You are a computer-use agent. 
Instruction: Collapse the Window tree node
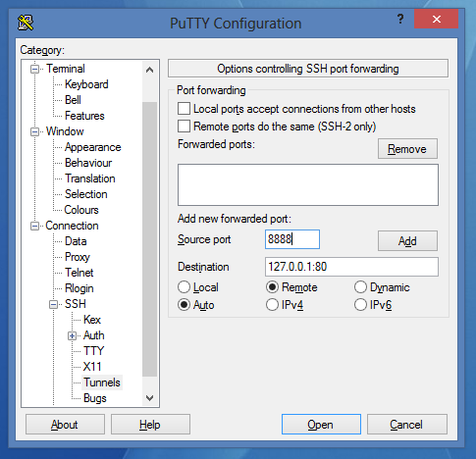[x=34, y=131]
